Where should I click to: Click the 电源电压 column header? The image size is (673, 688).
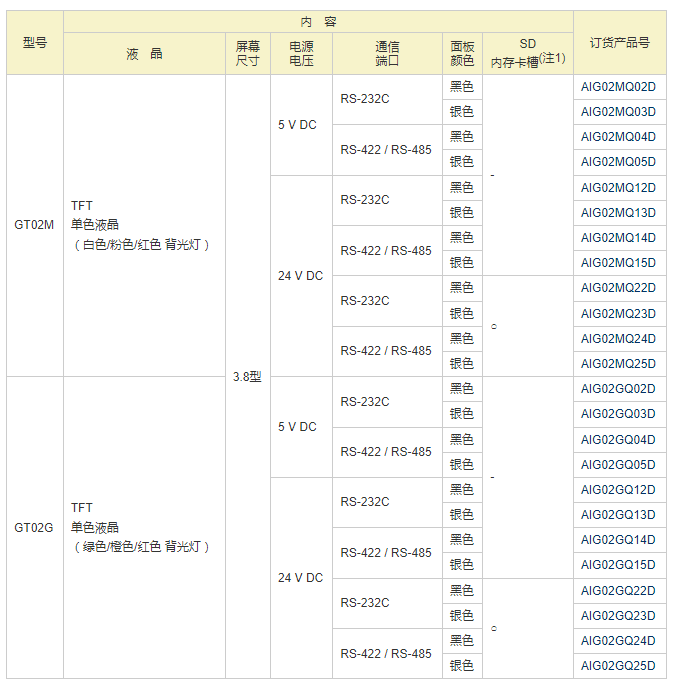[x=301, y=53]
